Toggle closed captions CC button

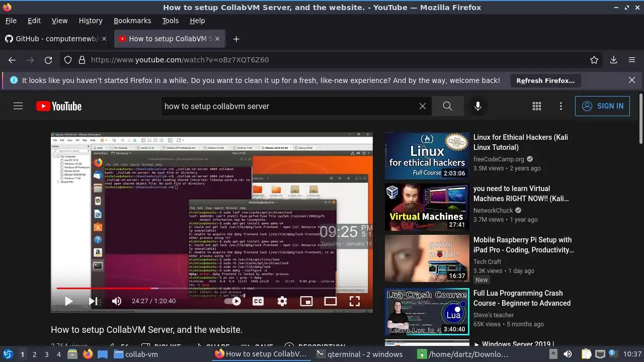258,301
